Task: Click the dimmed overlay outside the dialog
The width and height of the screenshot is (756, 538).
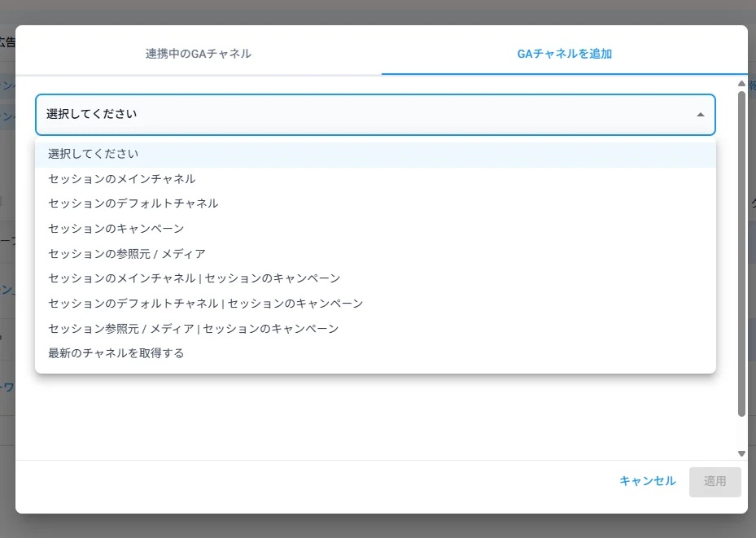Action: 374,527
